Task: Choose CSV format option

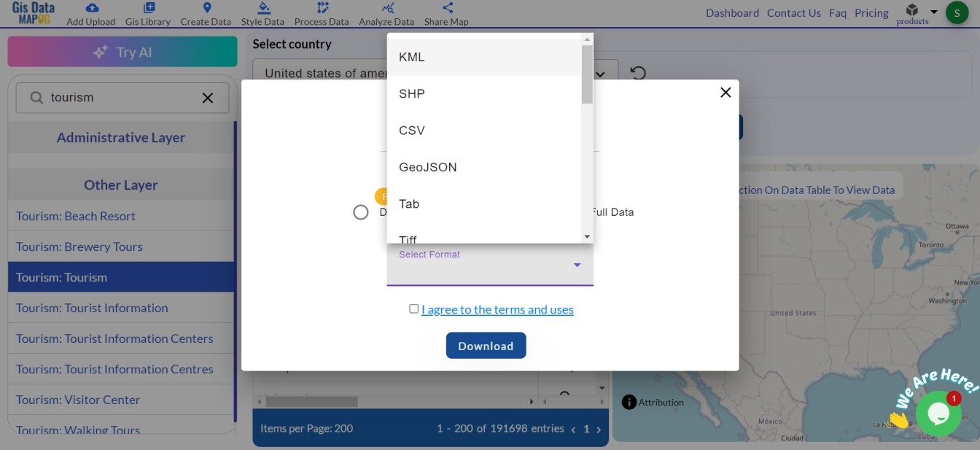Action: pyautogui.click(x=484, y=131)
